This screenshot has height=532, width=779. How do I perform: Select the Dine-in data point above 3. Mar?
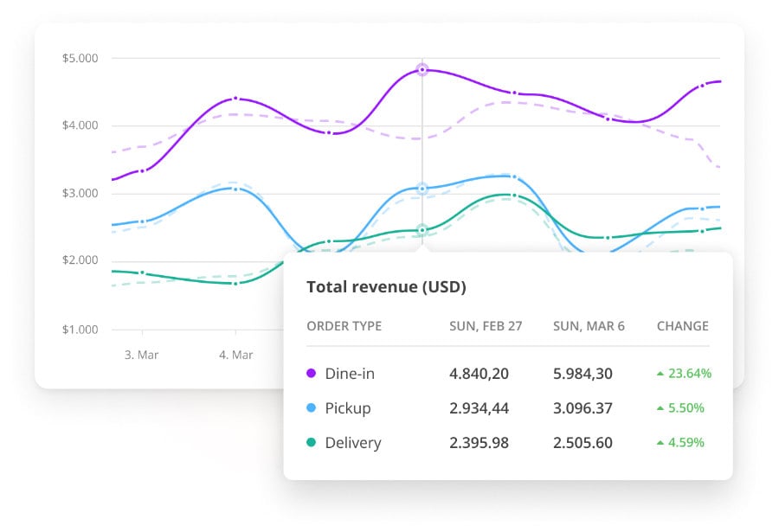click(143, 171)
